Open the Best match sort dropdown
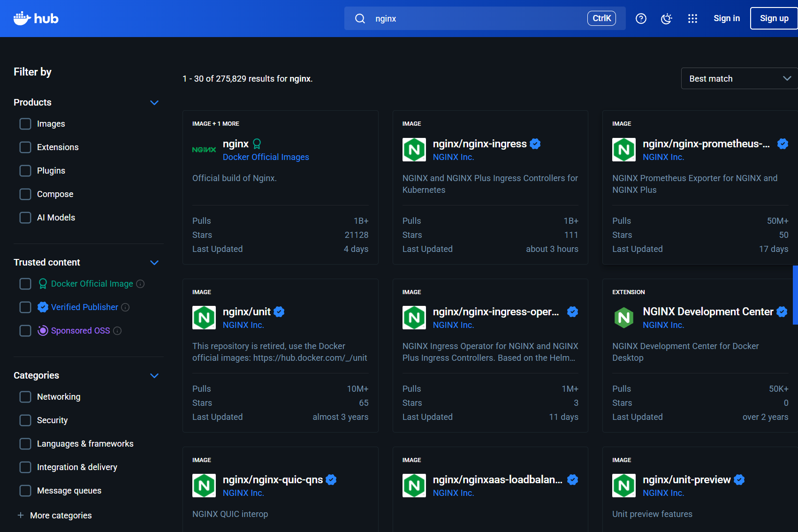The width and height of the screenshot is (798, 532). tap(740, 78)
